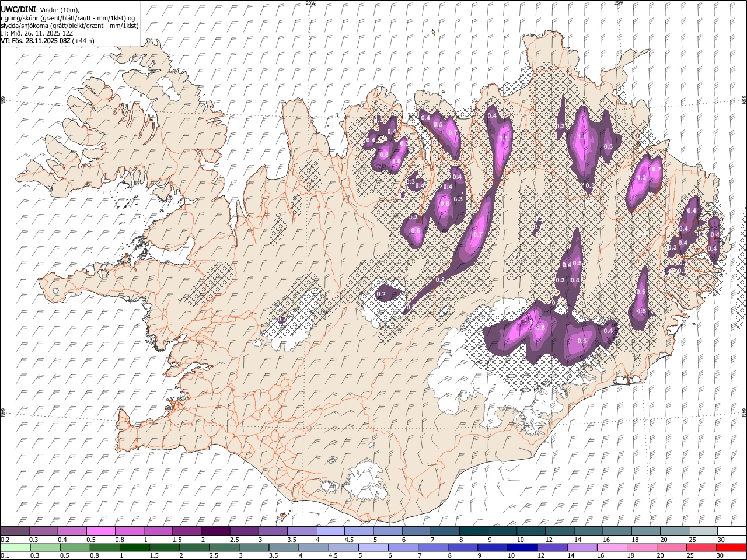The height and width of the screenshot is (560, 747).
Task: Pick the deep blue rain swatch starting at 10
Action: point(522,547)
